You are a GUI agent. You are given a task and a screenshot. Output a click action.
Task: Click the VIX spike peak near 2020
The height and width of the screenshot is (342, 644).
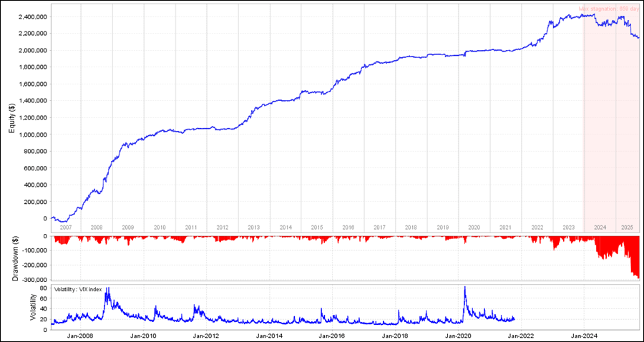point(465,288)
